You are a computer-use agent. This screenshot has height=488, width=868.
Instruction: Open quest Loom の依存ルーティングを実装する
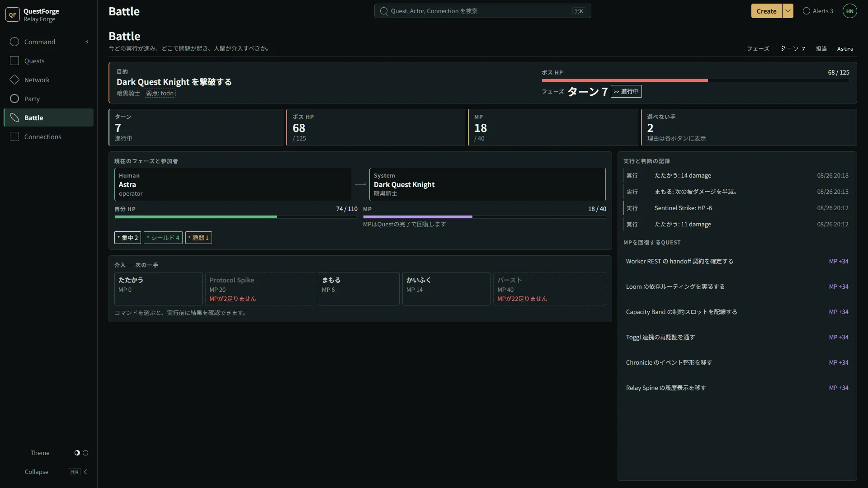coord(737,286)
